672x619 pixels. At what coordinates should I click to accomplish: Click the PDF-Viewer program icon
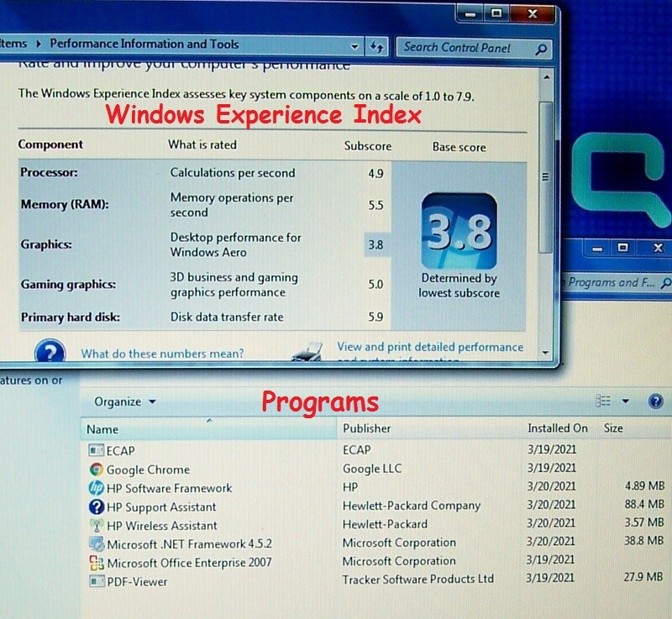(97, 581)
